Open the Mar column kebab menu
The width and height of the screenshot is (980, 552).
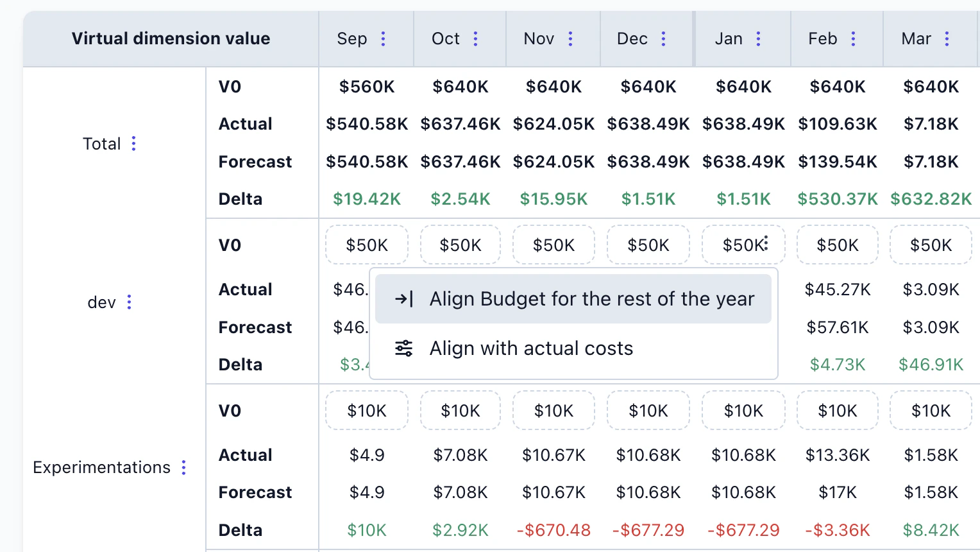947,39
